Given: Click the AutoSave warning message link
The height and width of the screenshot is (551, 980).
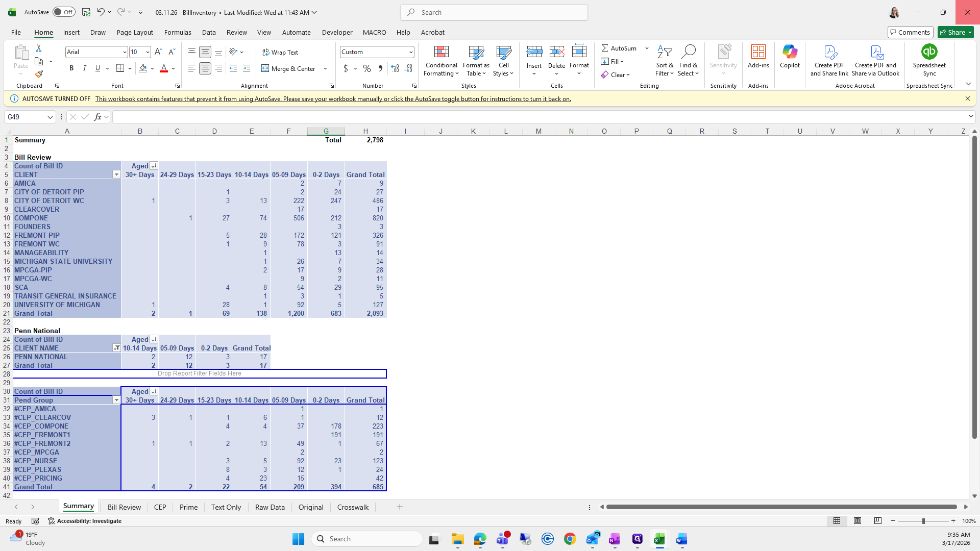Looking at the screenshot, I should tap(333, 99).
